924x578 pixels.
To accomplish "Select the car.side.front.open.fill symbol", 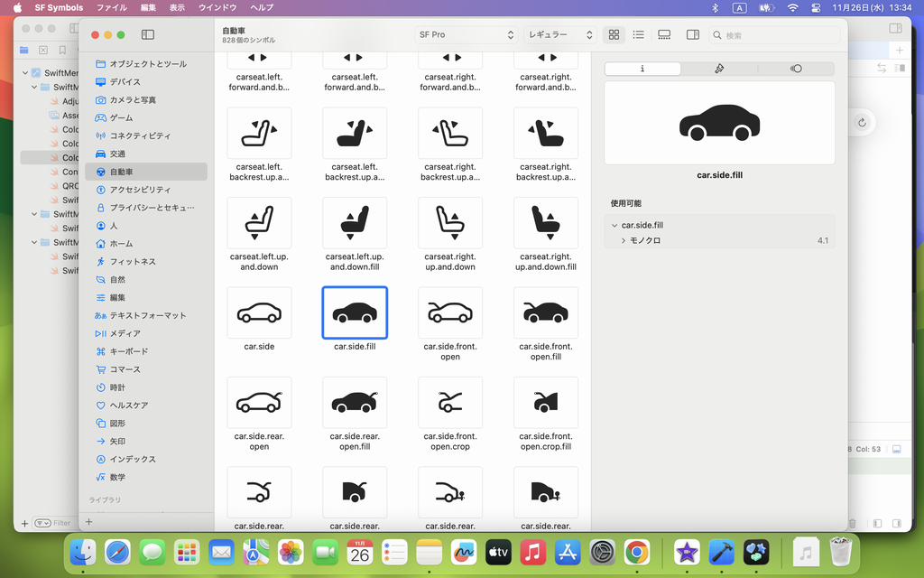I will click(546, 313).
